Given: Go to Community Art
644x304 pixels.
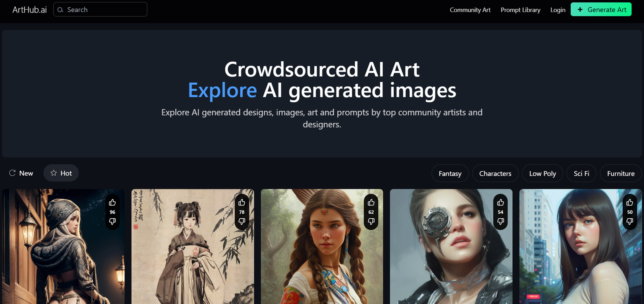Looking at the screenshot, I should [470, 10].
